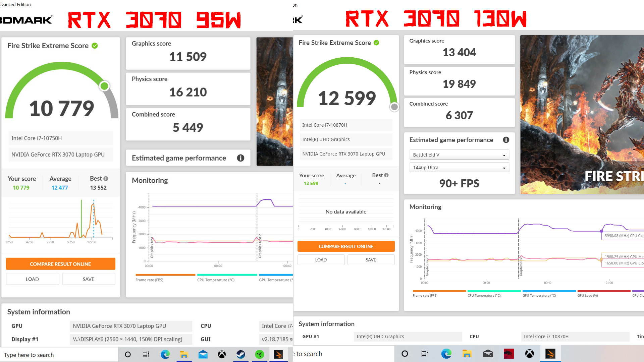Select 3DMark icon in left taskbar
This screenshot has width=644, height=362.
coord(278,354)
